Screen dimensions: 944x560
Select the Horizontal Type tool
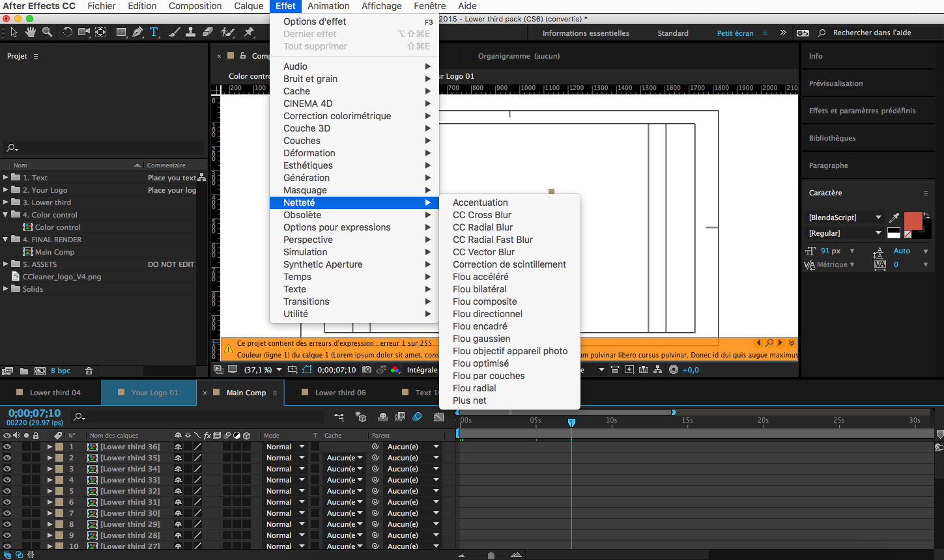(x=154, y=32)
